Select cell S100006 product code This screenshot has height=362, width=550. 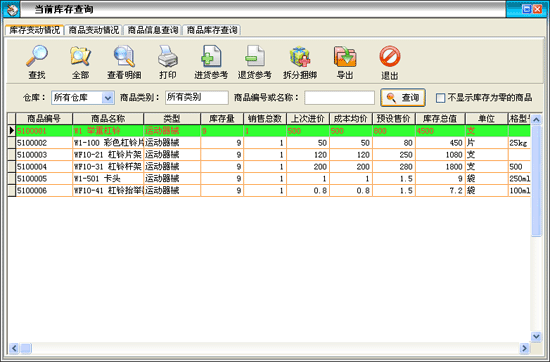click(x=44, y=190)
